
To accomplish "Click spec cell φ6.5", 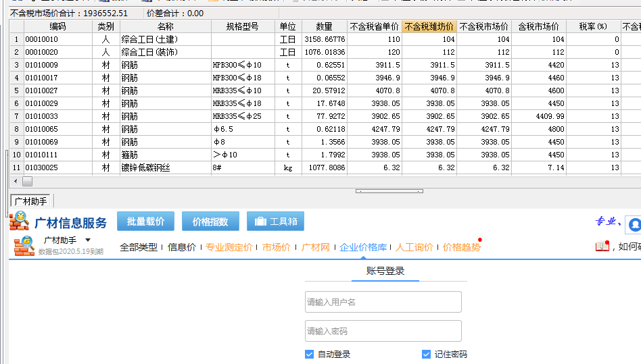I will pyautogui.click(x=243, y=130).
